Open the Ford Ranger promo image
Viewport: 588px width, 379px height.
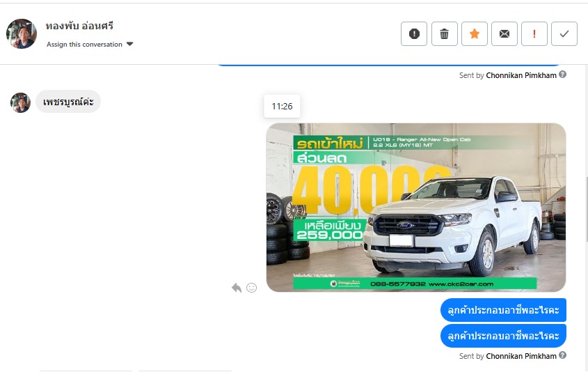click(416, 208)
